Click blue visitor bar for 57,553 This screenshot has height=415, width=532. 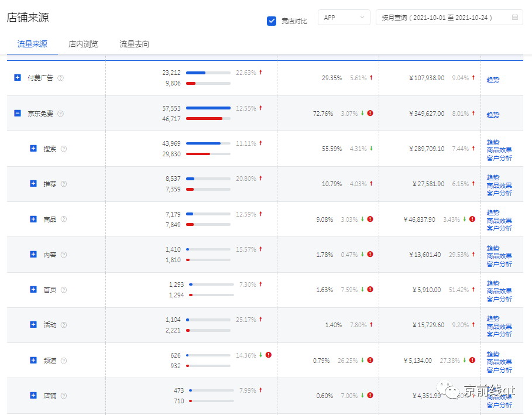(208, 108)
